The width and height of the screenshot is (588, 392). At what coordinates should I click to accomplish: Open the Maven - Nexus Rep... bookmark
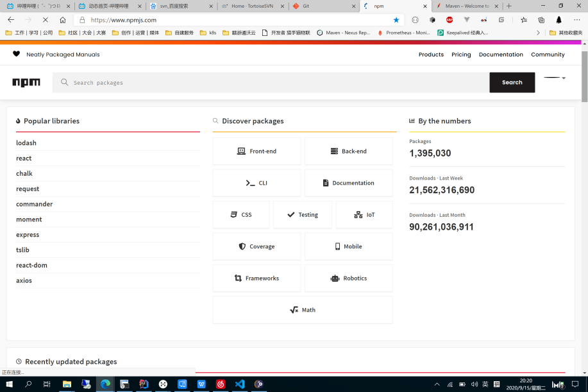[x=344, y=33]
